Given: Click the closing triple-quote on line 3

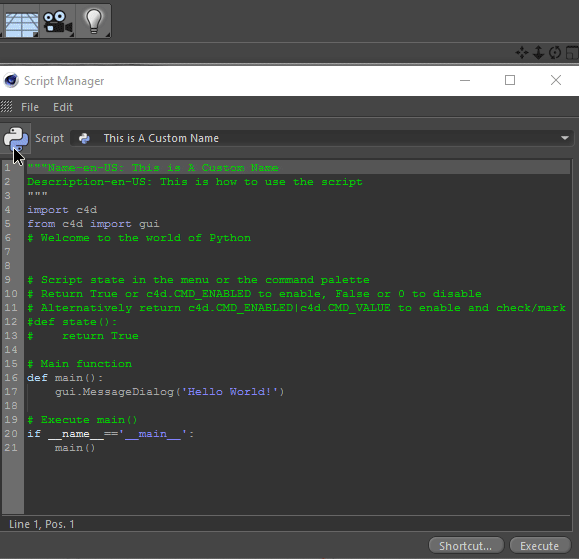Looking at the screenshot, I should 37,195.
